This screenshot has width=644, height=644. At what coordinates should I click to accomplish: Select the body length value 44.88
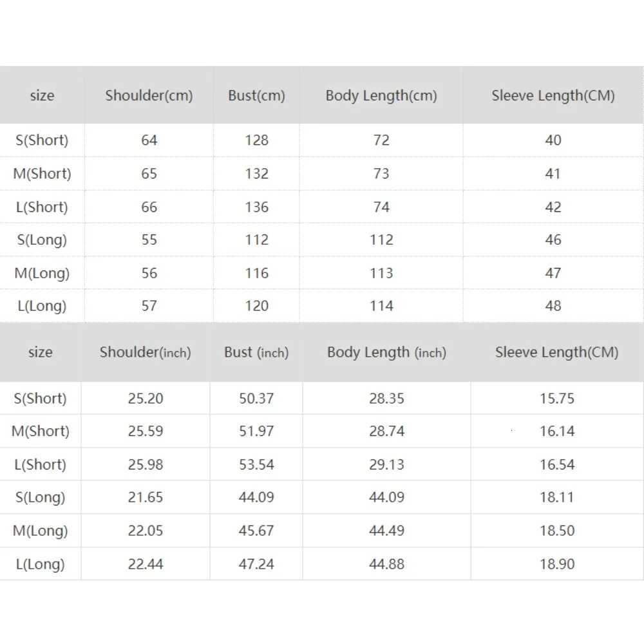click(386, 564)
